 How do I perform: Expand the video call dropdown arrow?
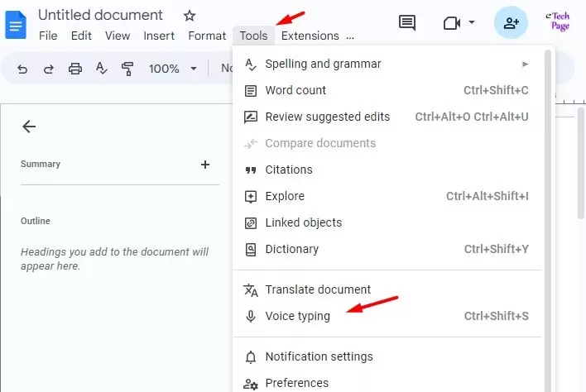[x=472, y=22]
